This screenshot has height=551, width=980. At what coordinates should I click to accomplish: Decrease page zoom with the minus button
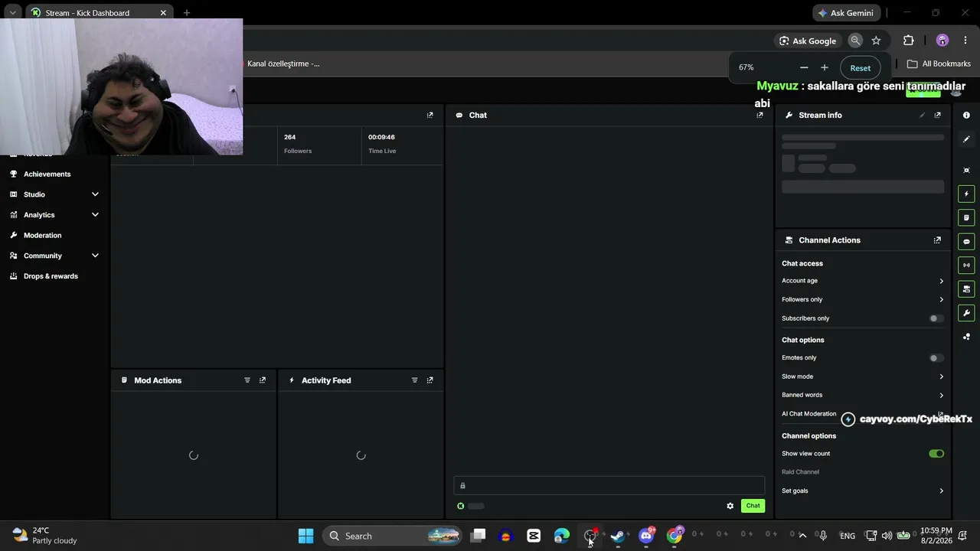(x=804, y=68)
